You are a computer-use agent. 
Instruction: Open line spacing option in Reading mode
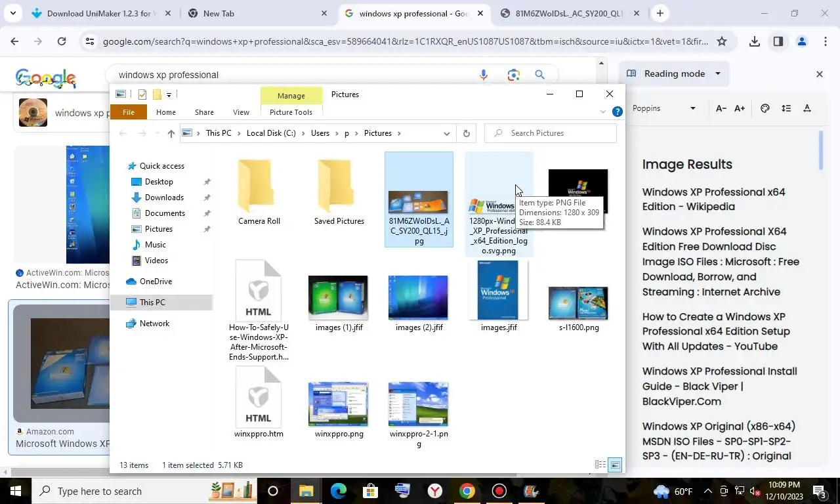click(x=786, y=108)
